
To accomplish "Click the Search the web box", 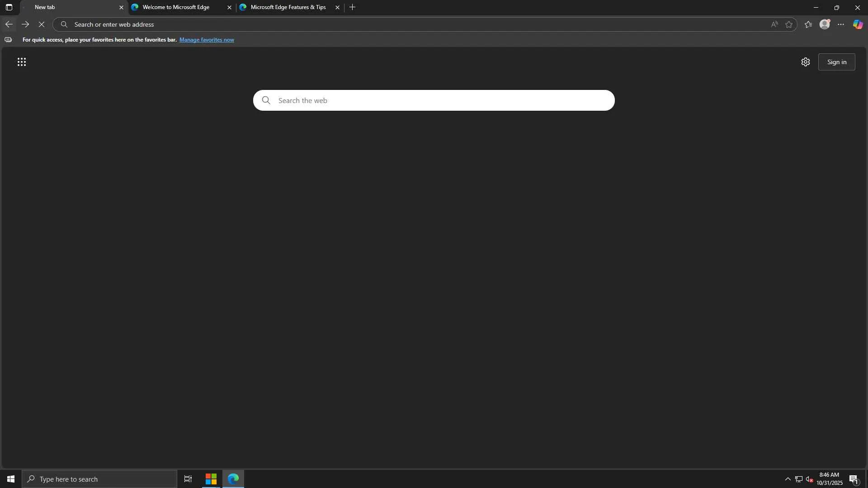I will (434, 100).
